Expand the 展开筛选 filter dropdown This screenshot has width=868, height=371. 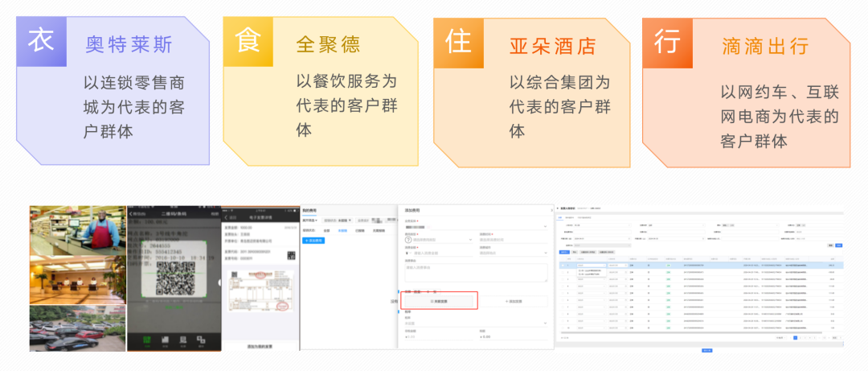pos(309,221)
